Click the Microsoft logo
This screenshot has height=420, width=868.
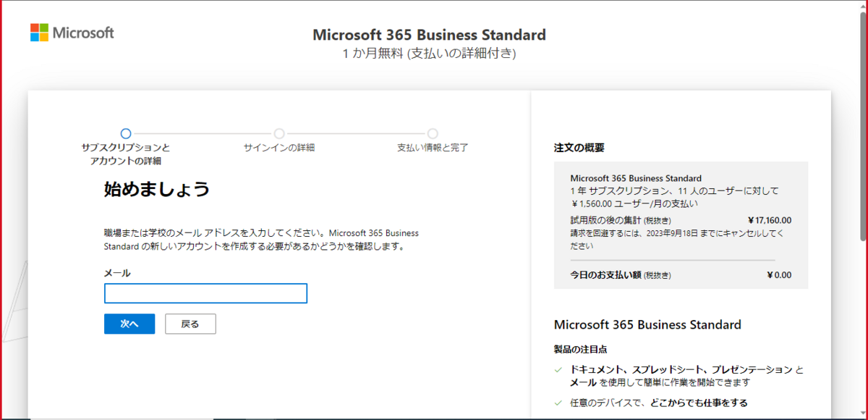[x=72, y=33]
